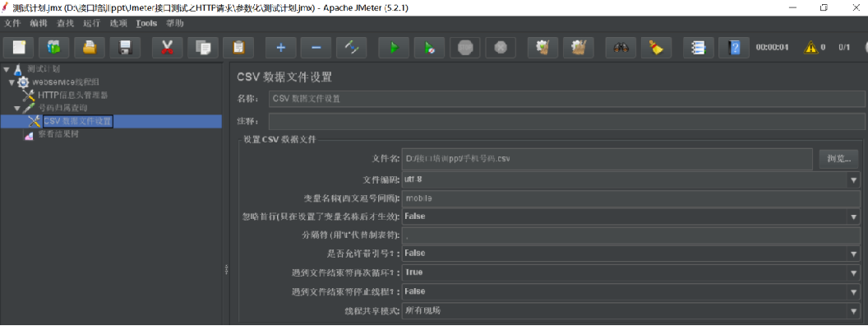Start the test with green play icon
Image resolution: width=868 pixels, height=326 pixels.
[x=394, y=48]
